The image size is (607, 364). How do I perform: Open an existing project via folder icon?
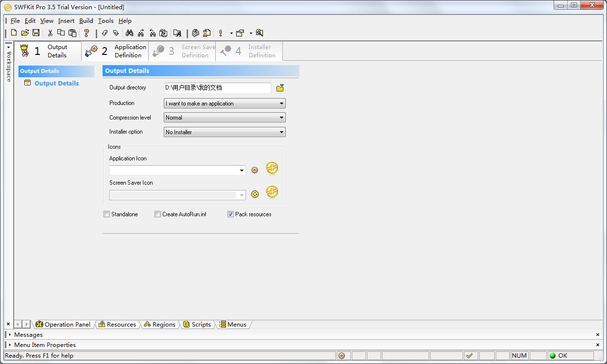[x=25, y=33]
